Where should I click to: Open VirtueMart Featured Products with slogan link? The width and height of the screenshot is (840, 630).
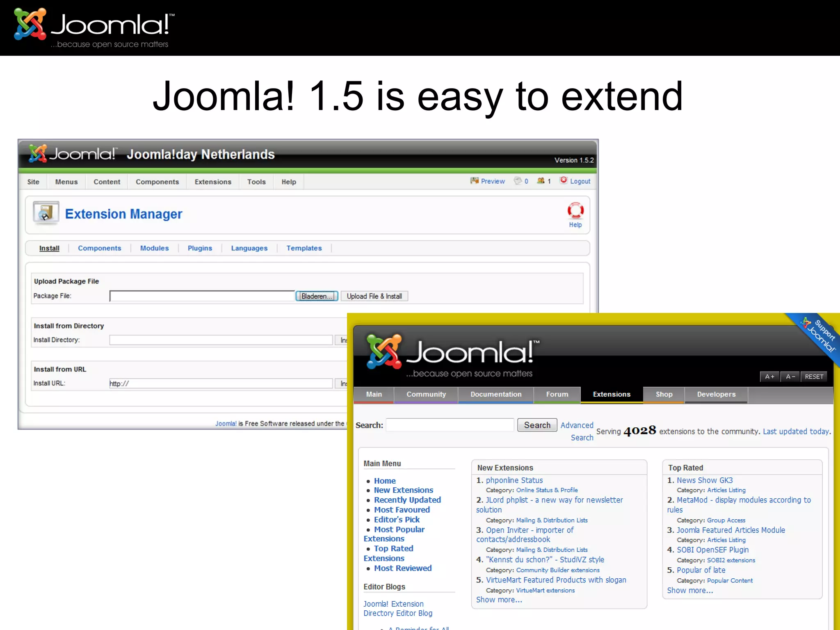click(556, 580)
